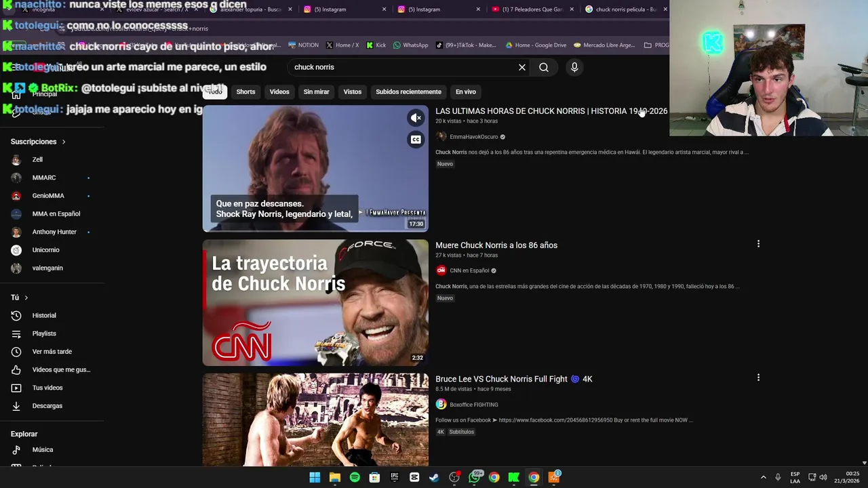868x488 pixels.
Task: Show hidden system tray icons
Action: tap(763, 478)
